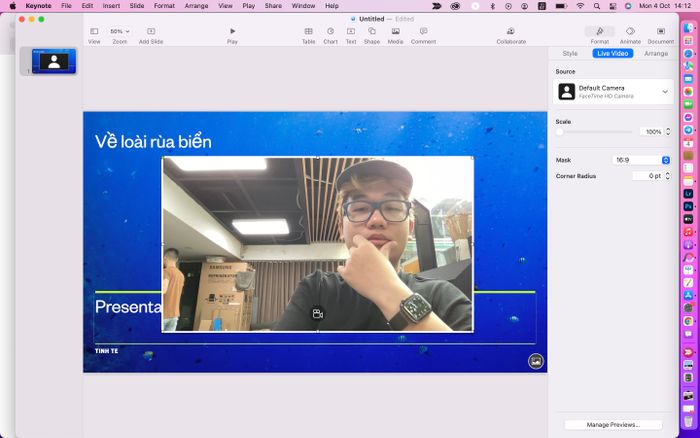
Task: Insert a Chart from the toolbar
Action: coord(330,35)
